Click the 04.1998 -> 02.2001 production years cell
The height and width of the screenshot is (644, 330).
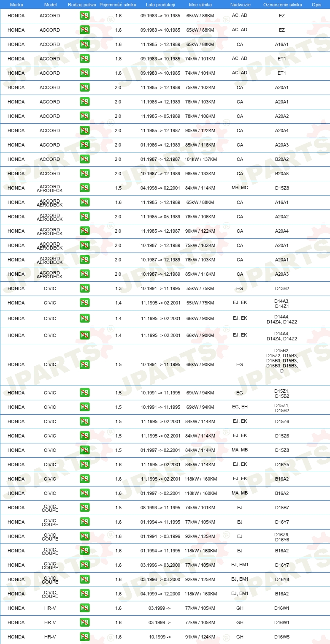click(160, 188)
